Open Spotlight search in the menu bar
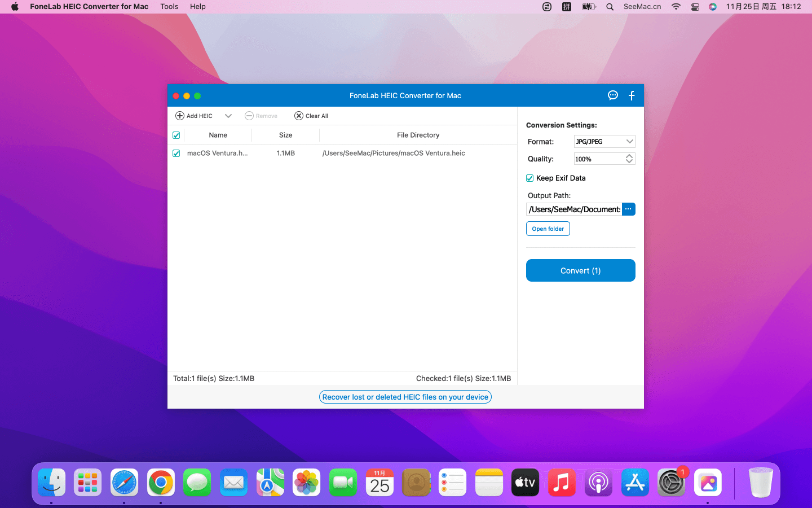This screenshot has height=508, width=812. point(610,7)
